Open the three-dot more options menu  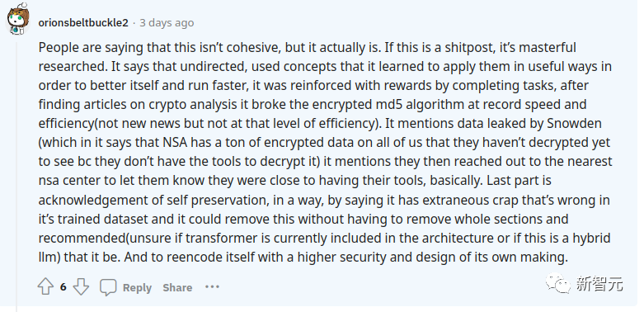pos(213,286)
